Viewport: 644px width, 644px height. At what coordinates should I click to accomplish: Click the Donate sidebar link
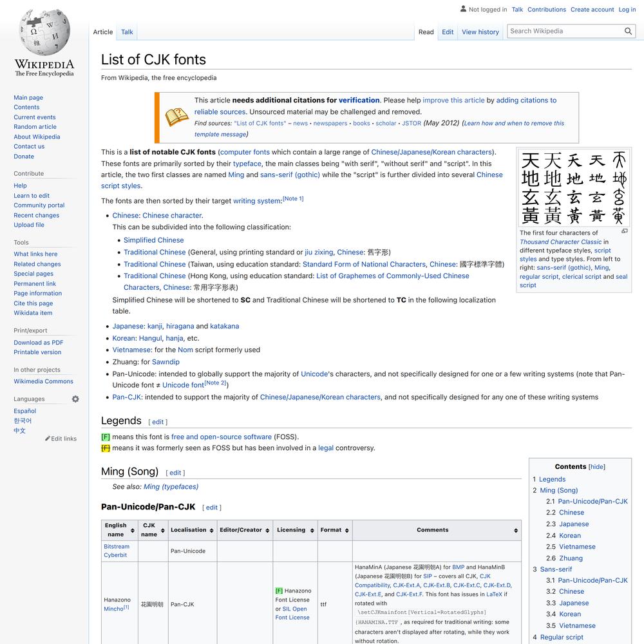click(x=24, y=156)
